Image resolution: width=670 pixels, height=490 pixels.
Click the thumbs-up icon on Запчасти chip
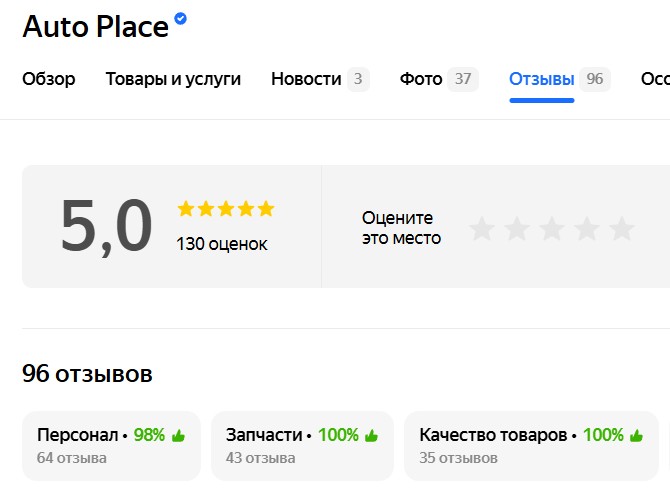click(371, 436)
